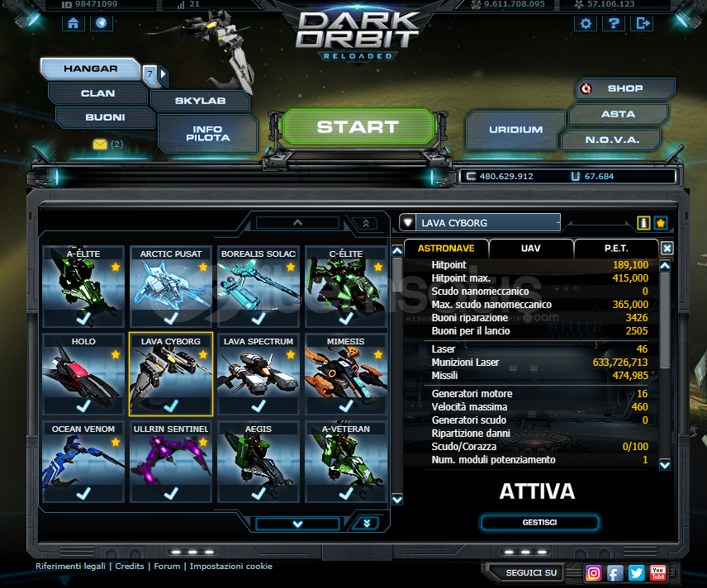Click ship grid scrollbar down arrow
This screenshot has height=588, width=707.
(397, 499)
